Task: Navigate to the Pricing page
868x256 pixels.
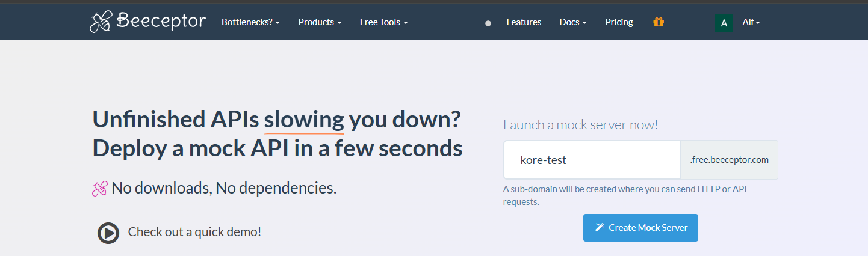Action: (619, 22)
